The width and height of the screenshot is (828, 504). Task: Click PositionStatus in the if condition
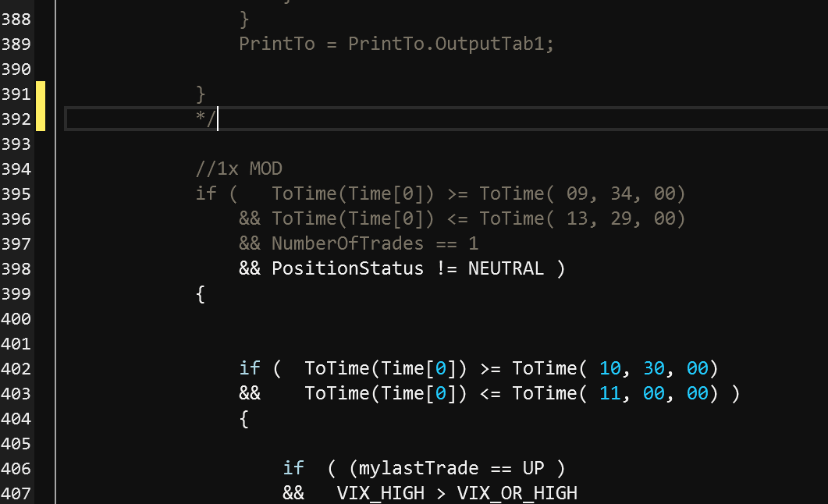pos(347,268)
